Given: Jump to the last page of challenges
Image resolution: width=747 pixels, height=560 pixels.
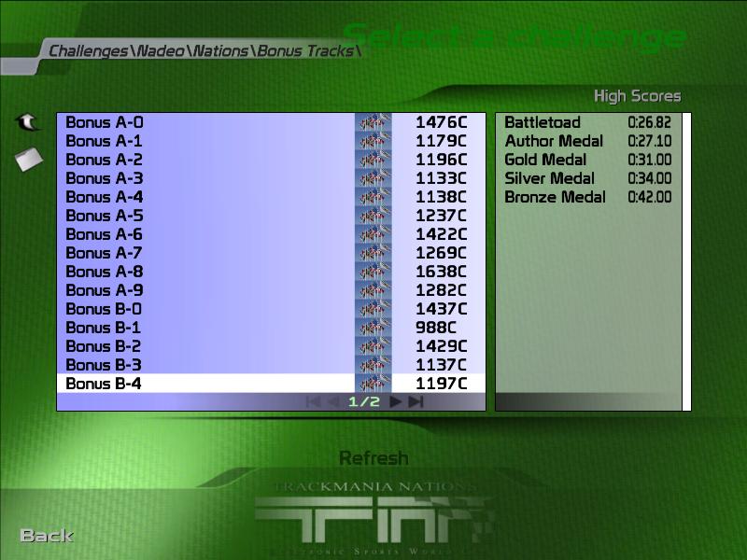Looking at the screenshot, I should click(416, 401).
